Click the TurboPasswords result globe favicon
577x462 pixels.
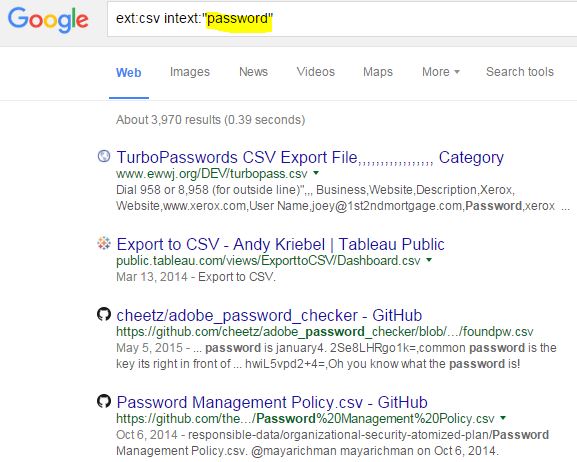coord(104,156)
